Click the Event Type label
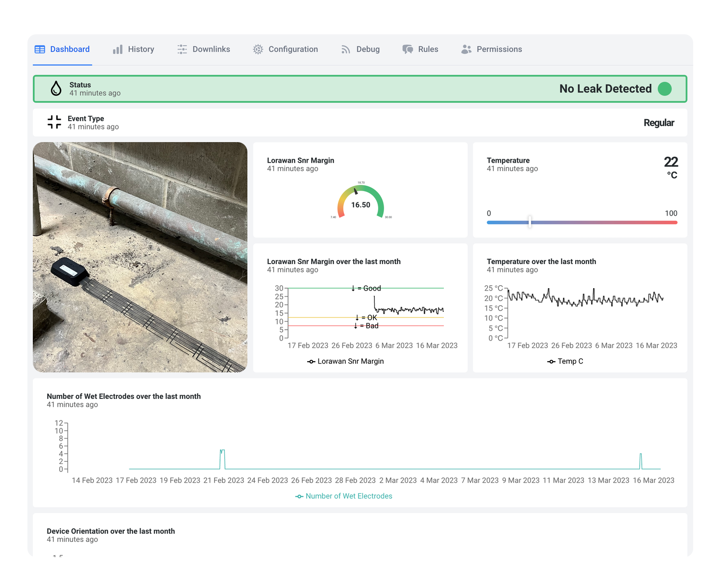Image resolution: width=727 pixels, height=588 pixels. [86, 119]
